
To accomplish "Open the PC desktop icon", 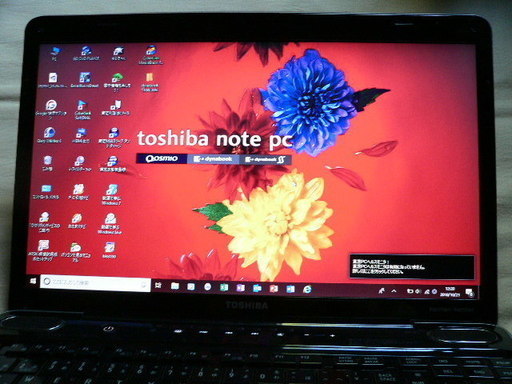I will click(54, 53).
